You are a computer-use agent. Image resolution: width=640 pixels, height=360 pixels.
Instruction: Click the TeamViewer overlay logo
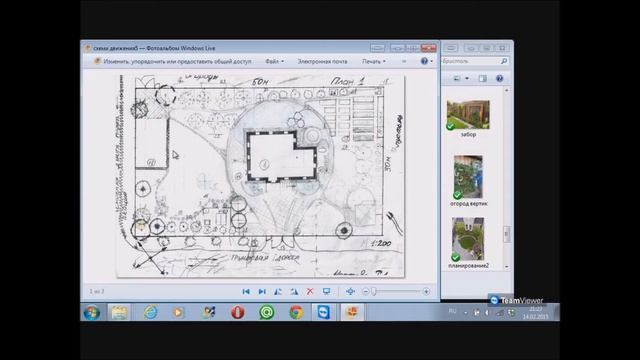517,300
